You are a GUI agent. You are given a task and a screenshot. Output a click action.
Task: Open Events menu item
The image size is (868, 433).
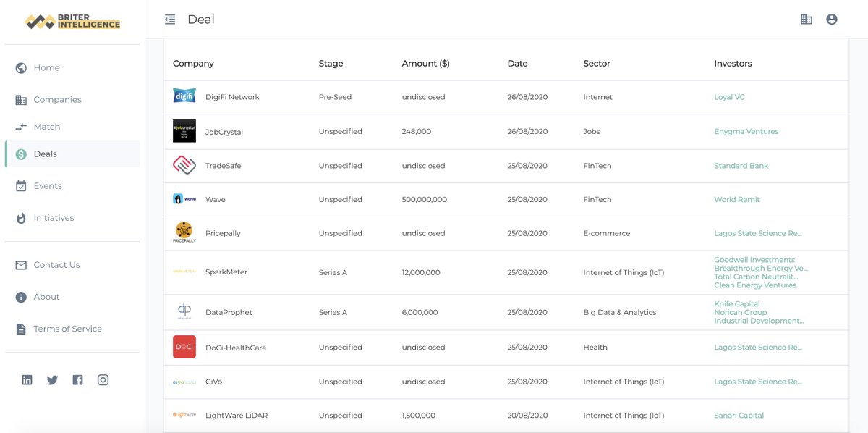(48, 186)
